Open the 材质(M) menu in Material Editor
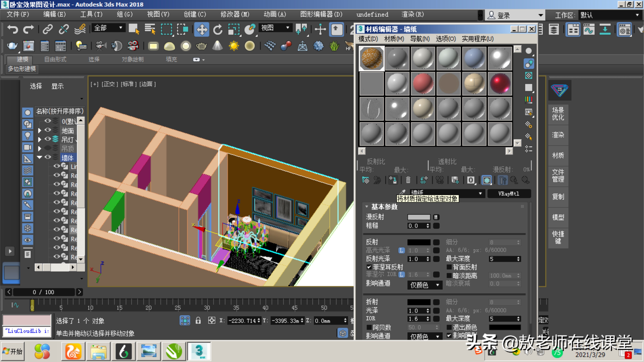Screen dimensions: 644x362 click(394, 39)
